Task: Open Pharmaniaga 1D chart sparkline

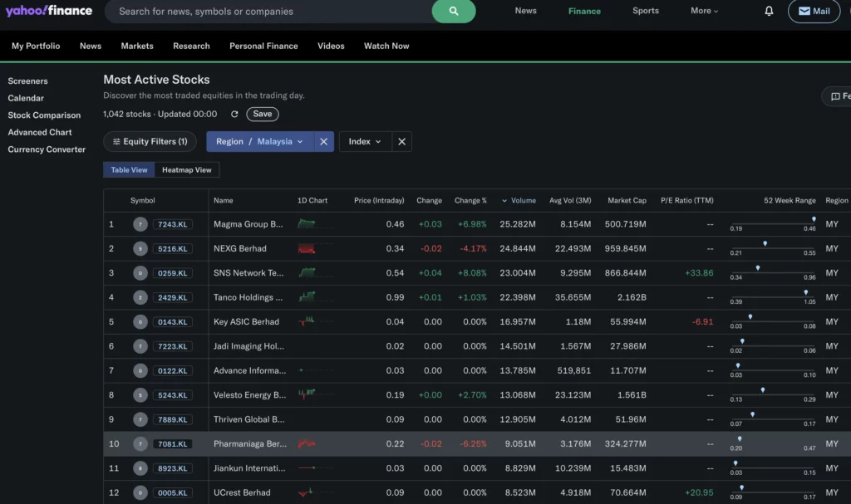Action: click(x=315, y=443)
